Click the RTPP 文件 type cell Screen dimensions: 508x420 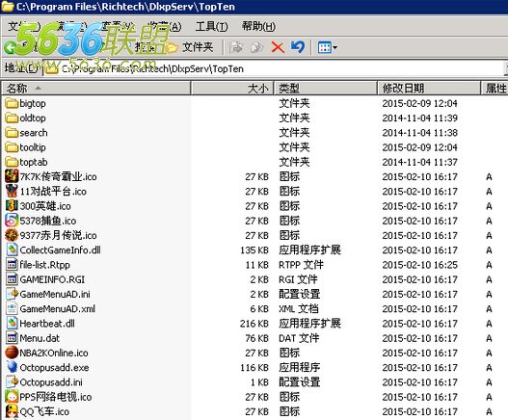pos(301,265)
